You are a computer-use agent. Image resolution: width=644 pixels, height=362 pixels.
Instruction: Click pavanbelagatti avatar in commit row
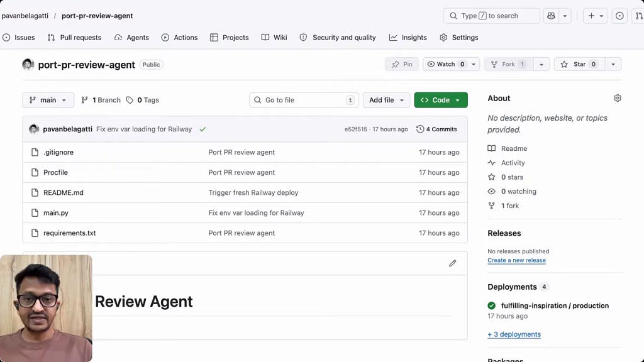(x=34, y=129)
